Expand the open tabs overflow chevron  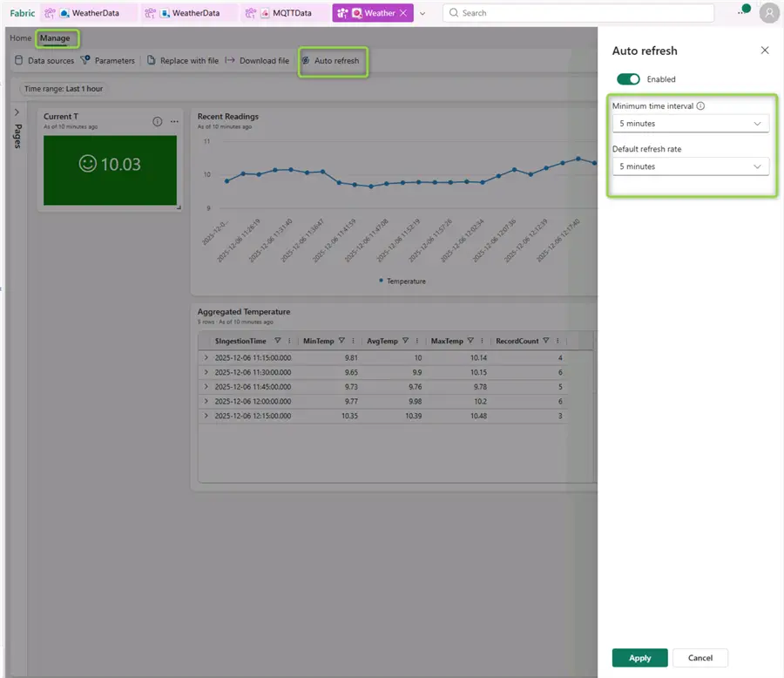(x=422, y=14)
